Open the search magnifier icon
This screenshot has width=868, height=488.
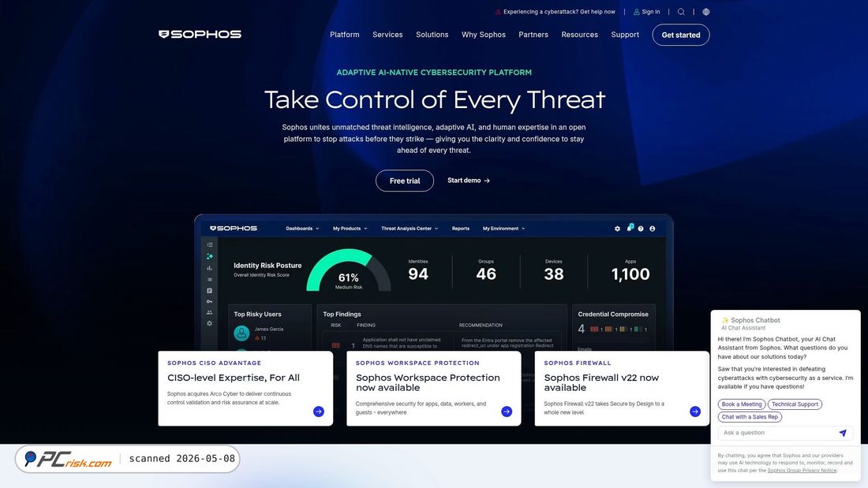tap(681, 12)
